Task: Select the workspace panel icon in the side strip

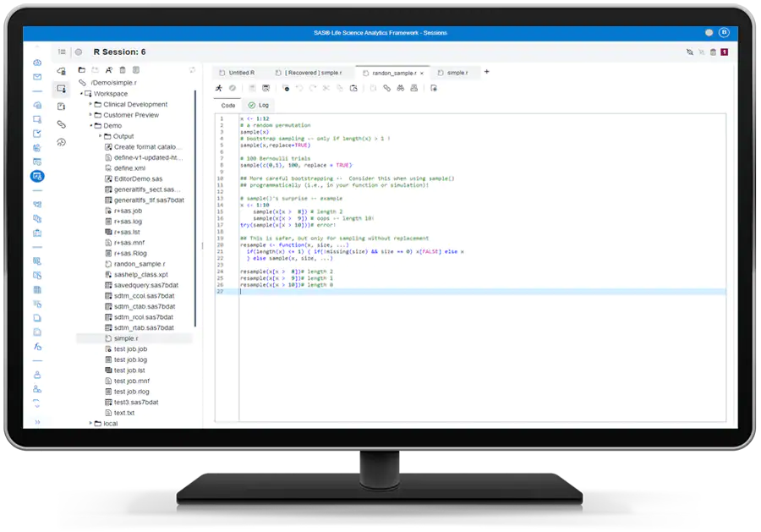Action: point(61,89)
